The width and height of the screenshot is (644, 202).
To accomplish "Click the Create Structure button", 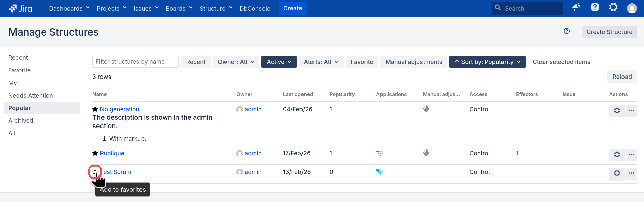I will (609, 32).
